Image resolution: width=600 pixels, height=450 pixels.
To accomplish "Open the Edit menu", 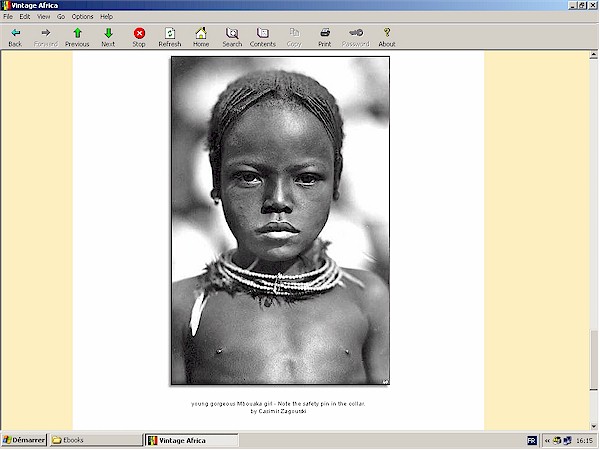I will coord(25,16).
